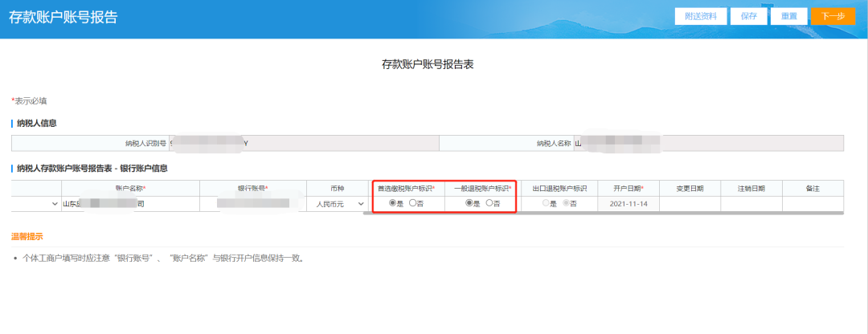Viewport: 868px width, 334px height.
Task: Click the 温馨提示 heading
Action: pyautogui.click(x=27, y=237)
